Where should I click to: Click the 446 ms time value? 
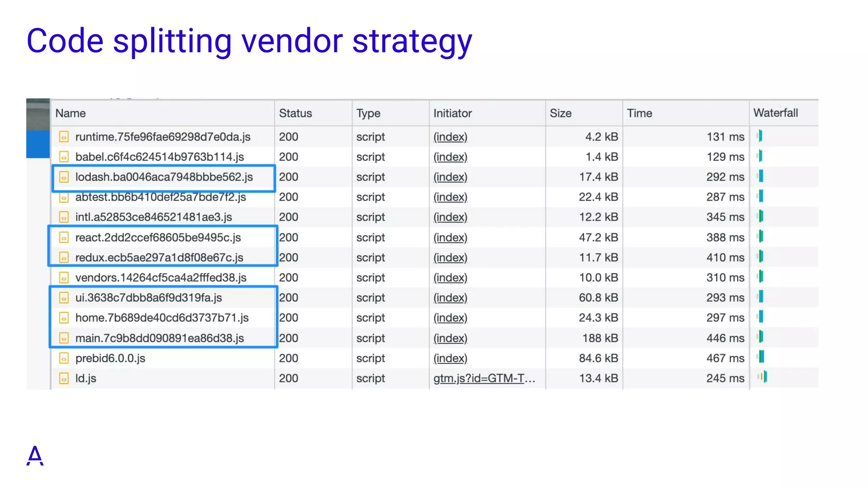click(725, 338)
